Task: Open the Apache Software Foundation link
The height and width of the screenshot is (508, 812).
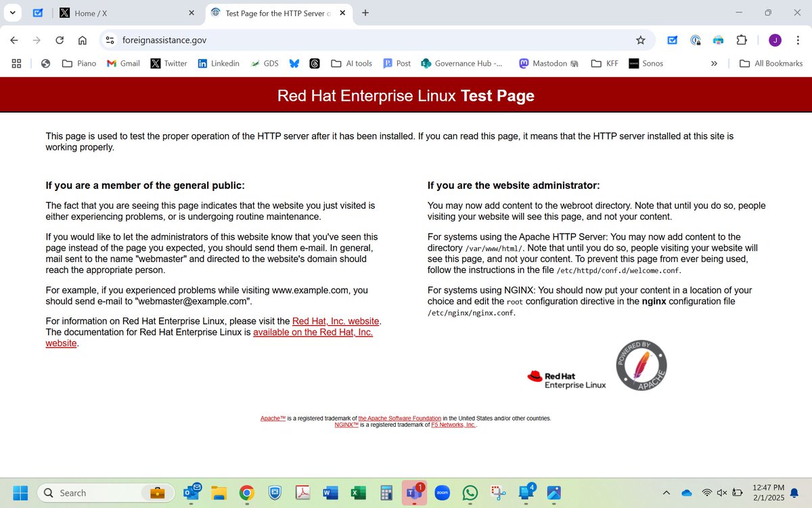Action: click(400, 418)
